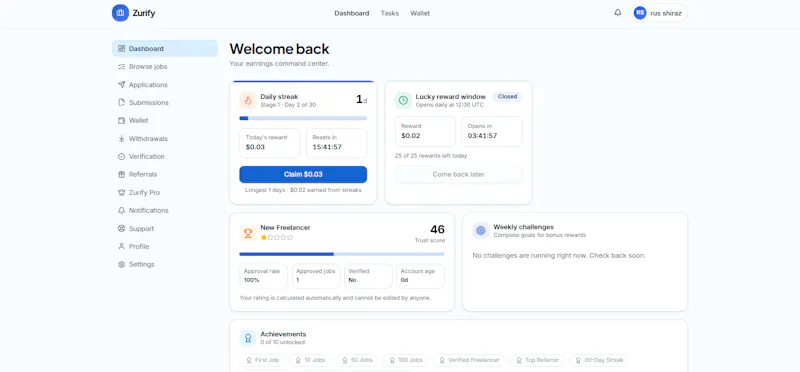Select the Top Referrer achievement chip
This screenshot has height=372, width=800.
(537, 360)
